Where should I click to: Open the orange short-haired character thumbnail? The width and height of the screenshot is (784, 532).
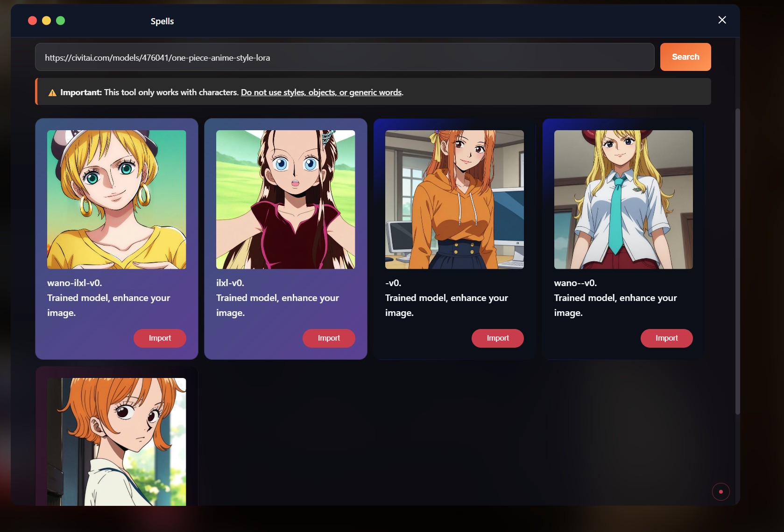pos(117,441)
